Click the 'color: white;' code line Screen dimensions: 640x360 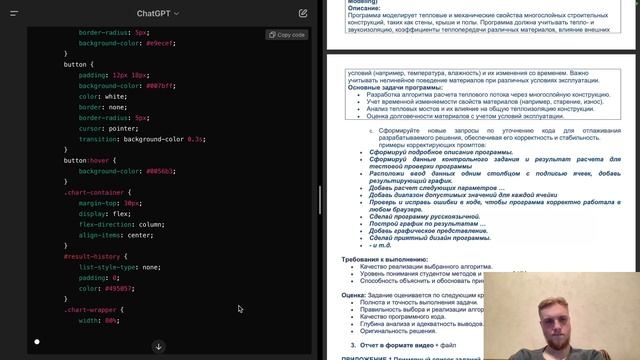coord(103,97)
